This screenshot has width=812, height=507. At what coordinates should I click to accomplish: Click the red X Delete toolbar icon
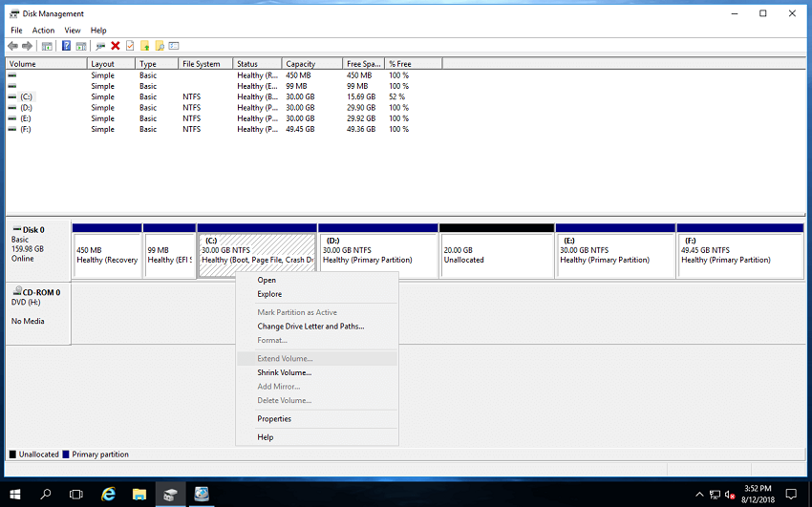116,46
